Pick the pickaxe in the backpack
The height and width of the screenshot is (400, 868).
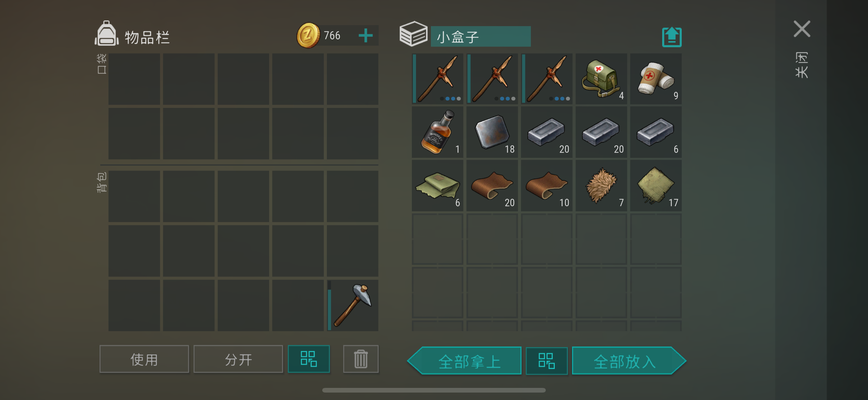pyautogui.click(x=352, y=305)
